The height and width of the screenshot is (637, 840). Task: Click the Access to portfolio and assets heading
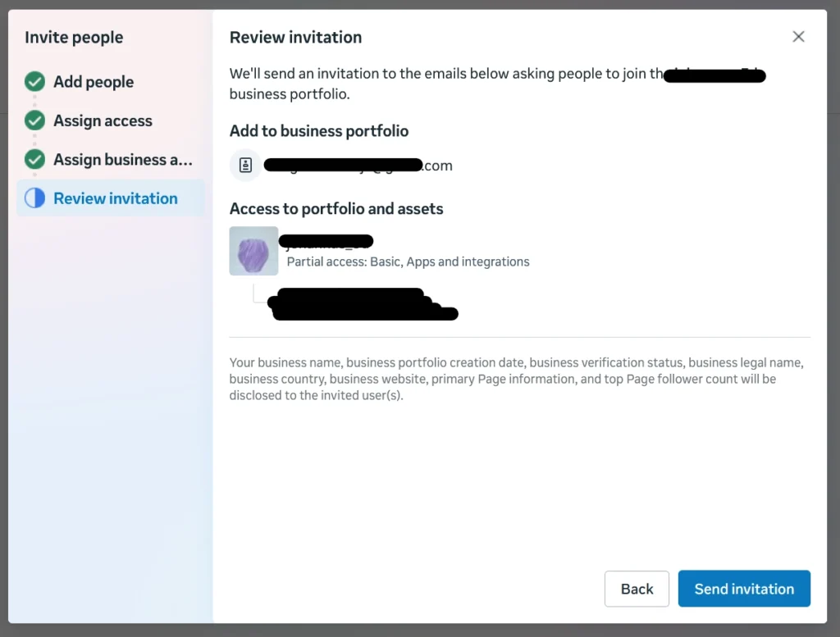(x=336, y=209)
